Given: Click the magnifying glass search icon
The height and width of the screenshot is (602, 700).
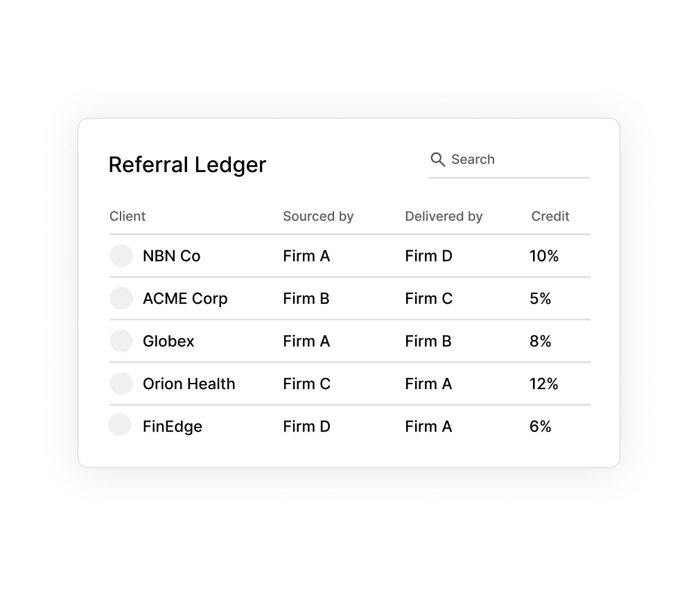Looking at the screenshot, I should 437,160.
